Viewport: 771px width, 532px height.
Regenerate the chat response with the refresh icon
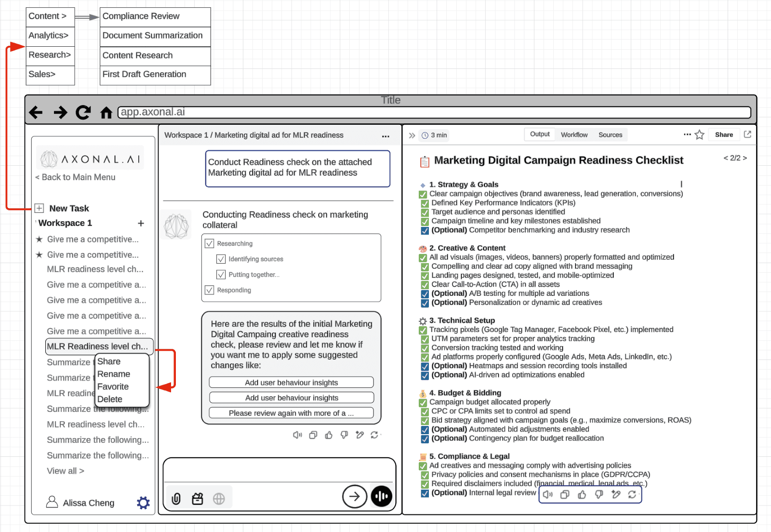pos(374,435)
